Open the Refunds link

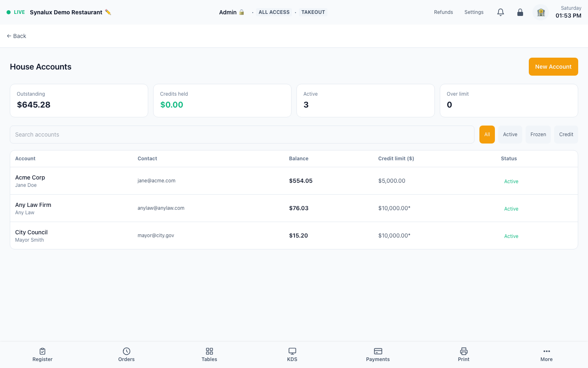pos(443,12)
